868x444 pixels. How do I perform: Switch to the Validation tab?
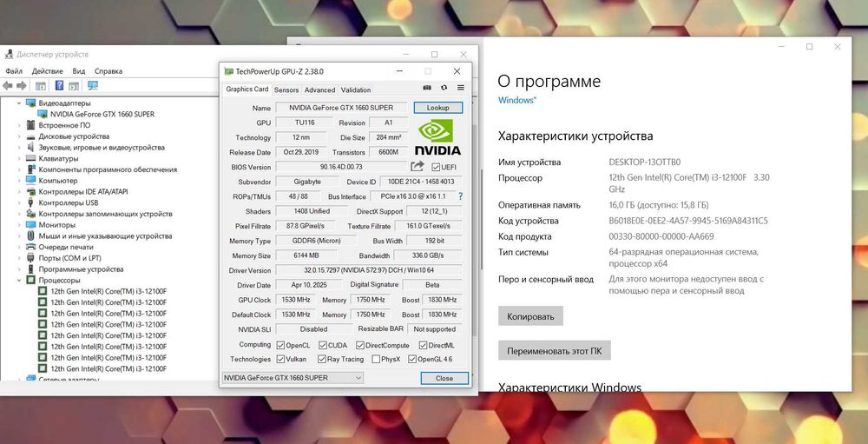tap(355, 89)
